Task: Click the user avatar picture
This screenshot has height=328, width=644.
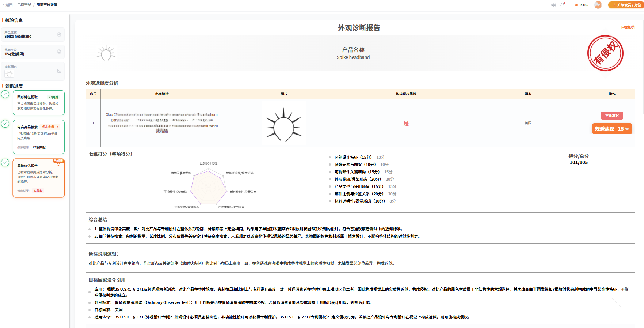Action: tap(598, 5)
